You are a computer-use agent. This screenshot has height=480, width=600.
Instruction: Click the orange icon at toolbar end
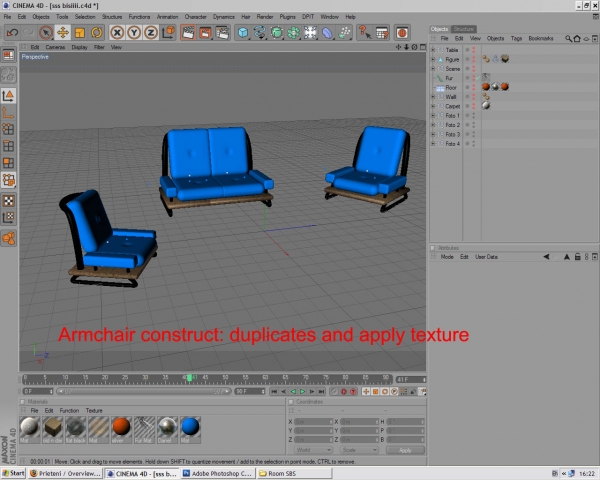[x=402, y=33]
